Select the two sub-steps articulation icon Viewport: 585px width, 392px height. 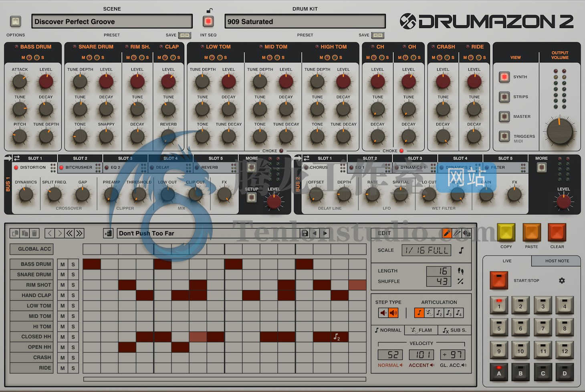point(439,313)
